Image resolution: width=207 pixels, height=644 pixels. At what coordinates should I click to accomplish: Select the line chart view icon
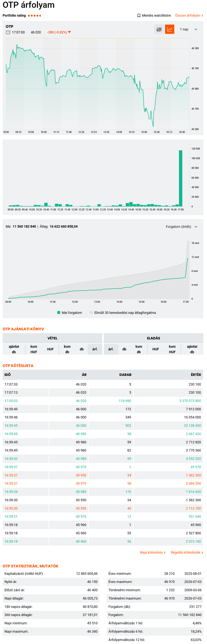point(170,29)
